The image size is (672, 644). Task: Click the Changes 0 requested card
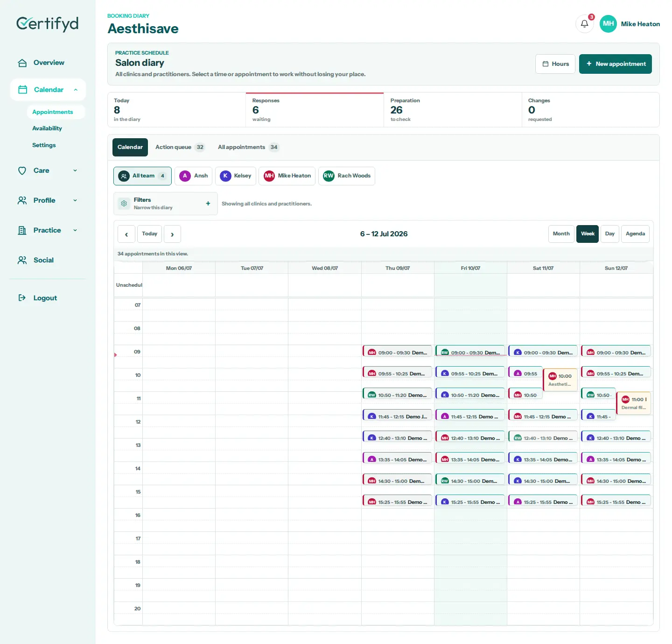pos(590,110)
